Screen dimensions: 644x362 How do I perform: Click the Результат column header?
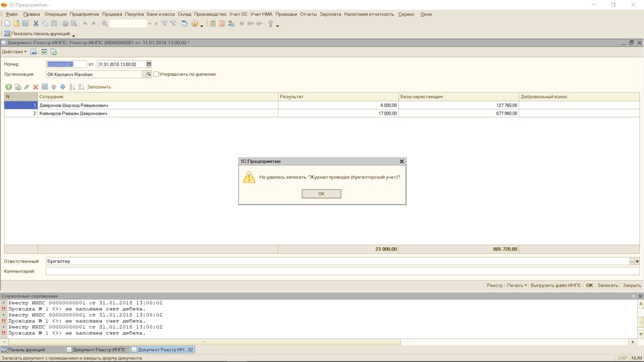[x=338, y=96]
